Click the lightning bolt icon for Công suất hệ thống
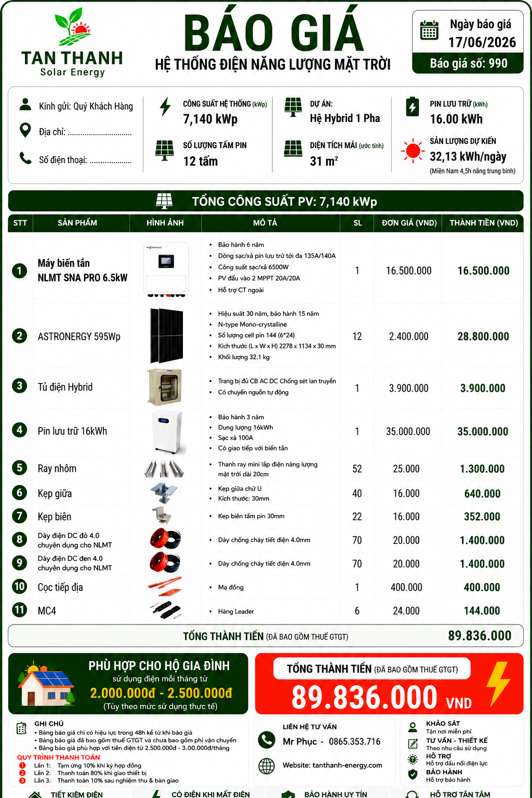Image resolution: width=532 pixels, height=798 pixels. (x=165, y=107)
